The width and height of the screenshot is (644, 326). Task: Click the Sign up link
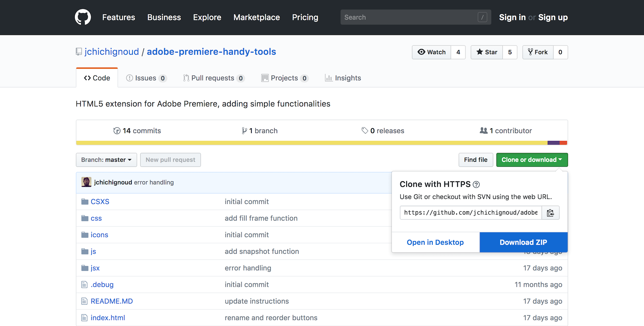click(553, 17)
